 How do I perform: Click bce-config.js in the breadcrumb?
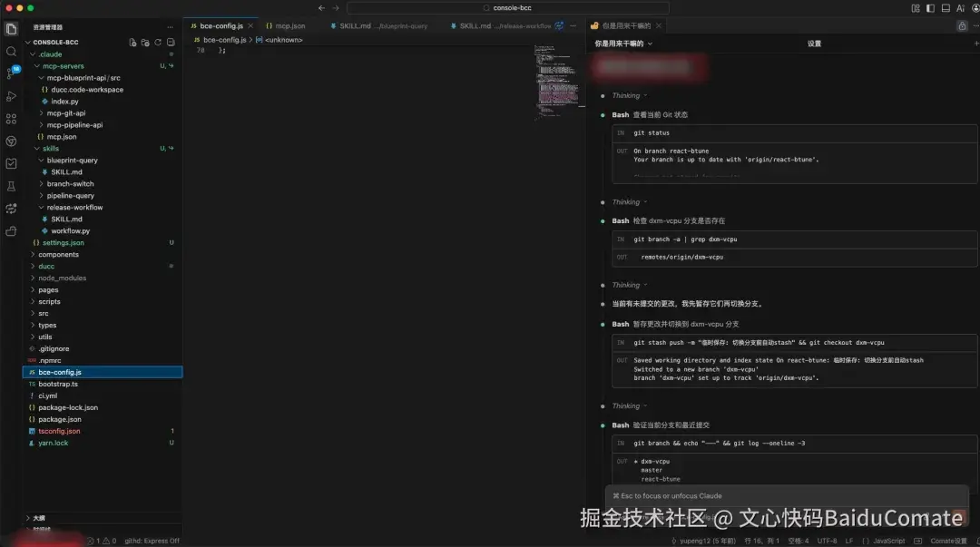pos(224,40)
